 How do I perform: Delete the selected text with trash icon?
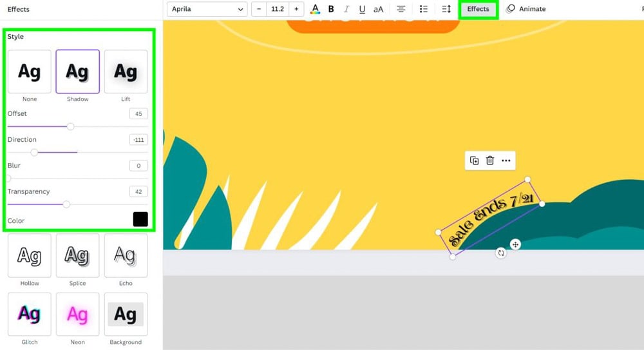(490, 160)
